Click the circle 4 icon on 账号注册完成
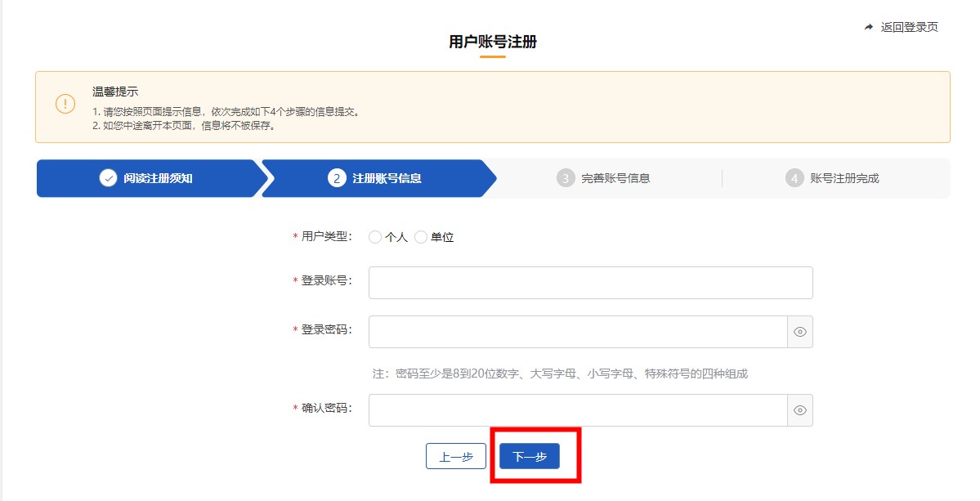Screen dimensions: 980x501 pyautogui.click(x=794, y=177)
